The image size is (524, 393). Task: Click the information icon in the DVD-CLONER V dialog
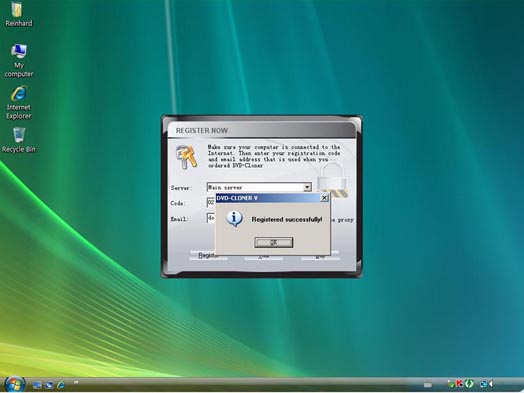[234, 219]
